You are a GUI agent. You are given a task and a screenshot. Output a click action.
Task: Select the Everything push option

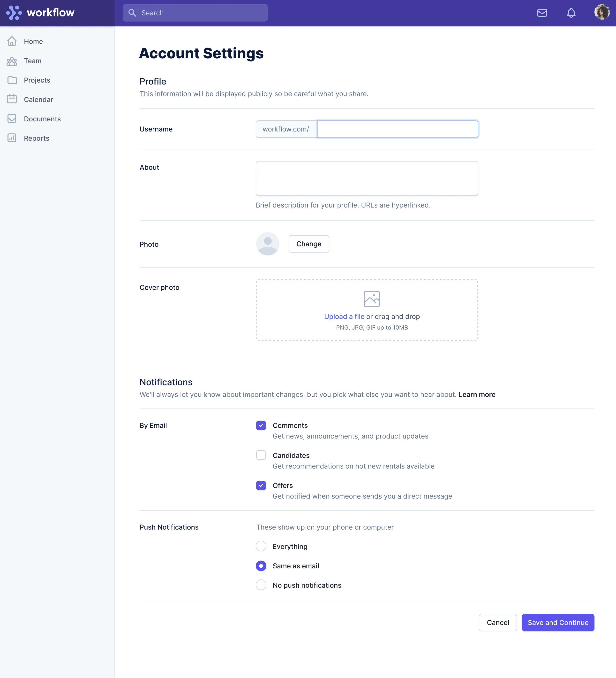point(261,546)
